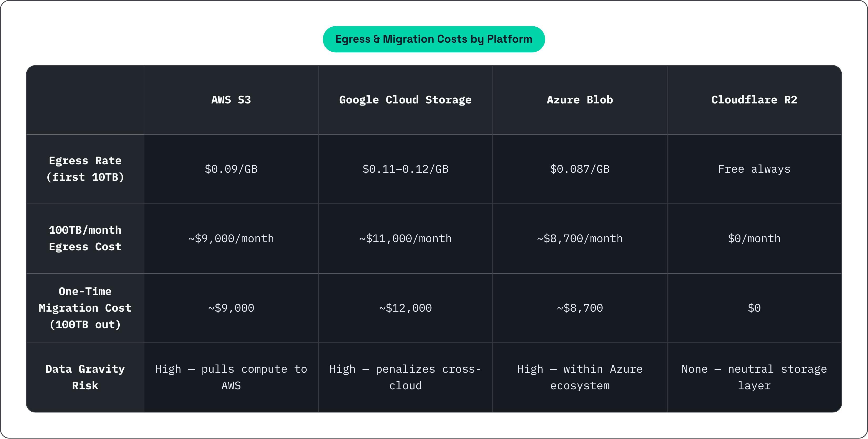Select the Azure Blob column header

click(x=579, y=100)
